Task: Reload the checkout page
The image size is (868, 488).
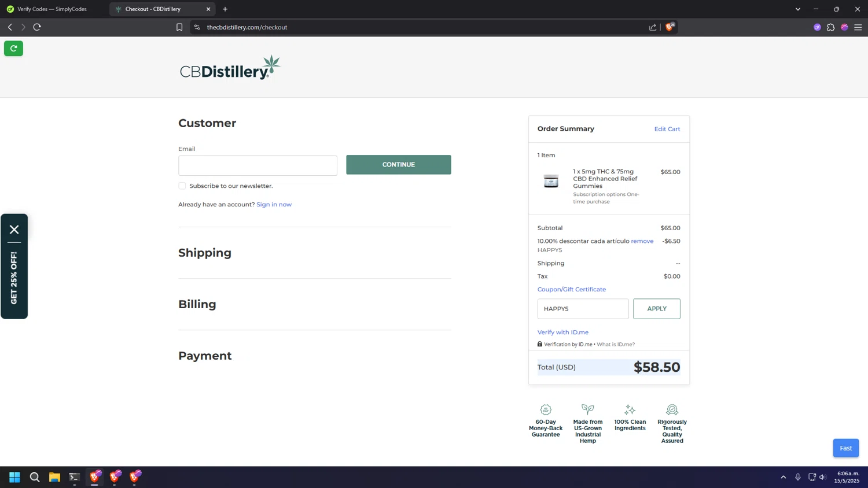Action: tap(37, 27)
